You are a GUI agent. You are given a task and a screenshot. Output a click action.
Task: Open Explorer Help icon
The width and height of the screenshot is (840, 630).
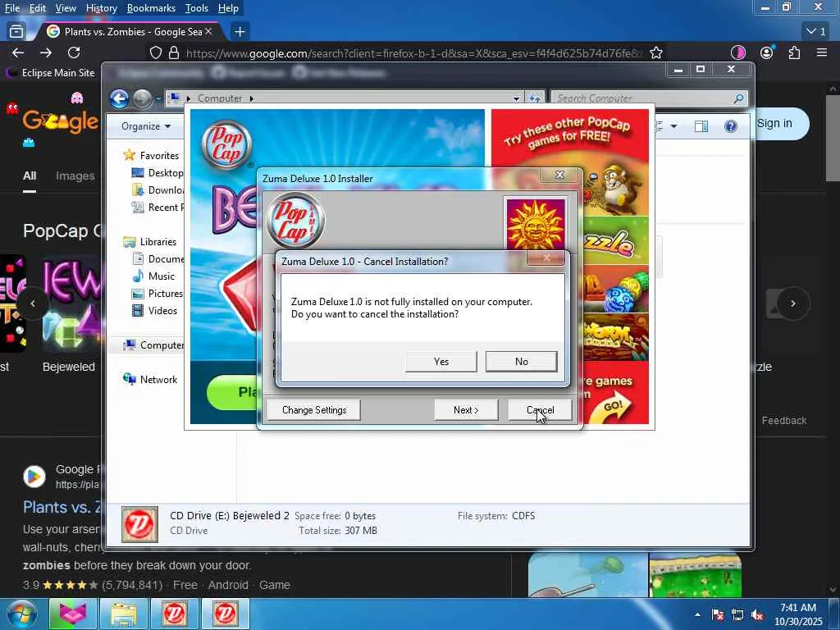point(730,126)
